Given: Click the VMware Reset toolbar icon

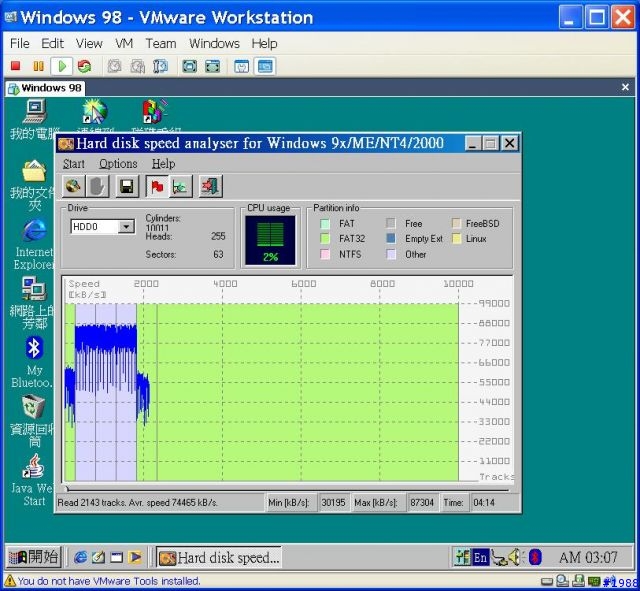Looking at the screenshot, I should click(x=84, y=66).
